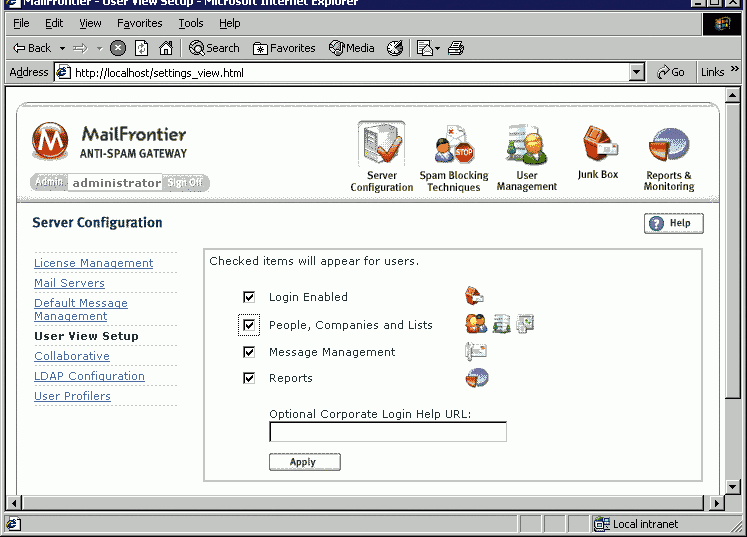The height and width of the screenshot is (537, 747).
Task: Open User Profilers link
Action: [72, 396]
